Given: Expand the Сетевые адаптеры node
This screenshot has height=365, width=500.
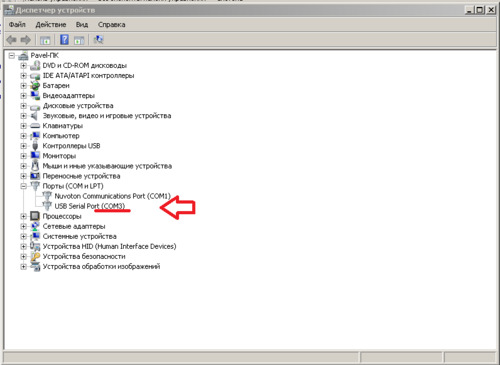Looking at the screenshot, I should click(23, 226).
